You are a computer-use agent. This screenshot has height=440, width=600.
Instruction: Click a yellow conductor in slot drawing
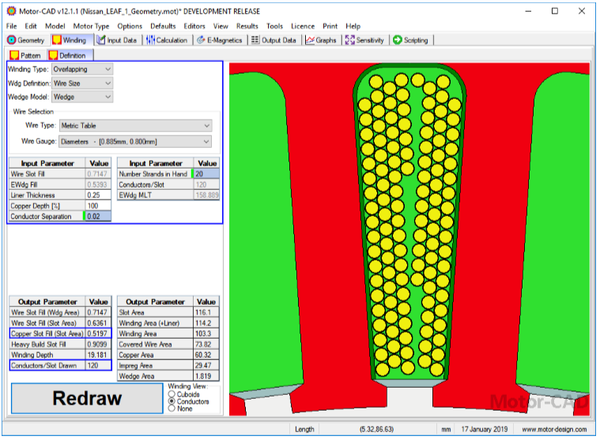pos(376,81)
